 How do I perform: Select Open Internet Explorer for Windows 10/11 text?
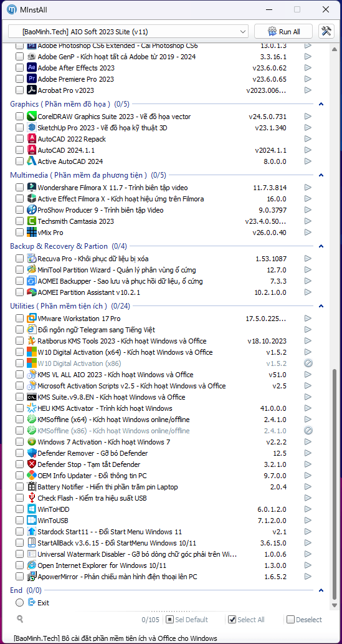(102, 565)
